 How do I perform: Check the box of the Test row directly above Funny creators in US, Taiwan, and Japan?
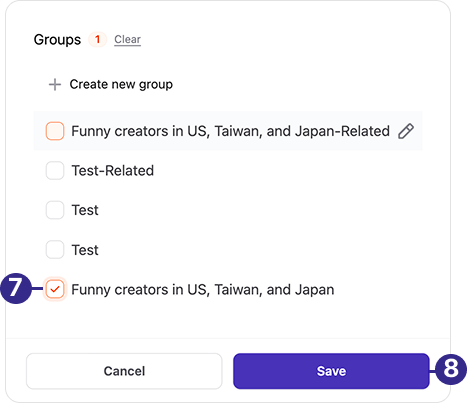(55, 250)
